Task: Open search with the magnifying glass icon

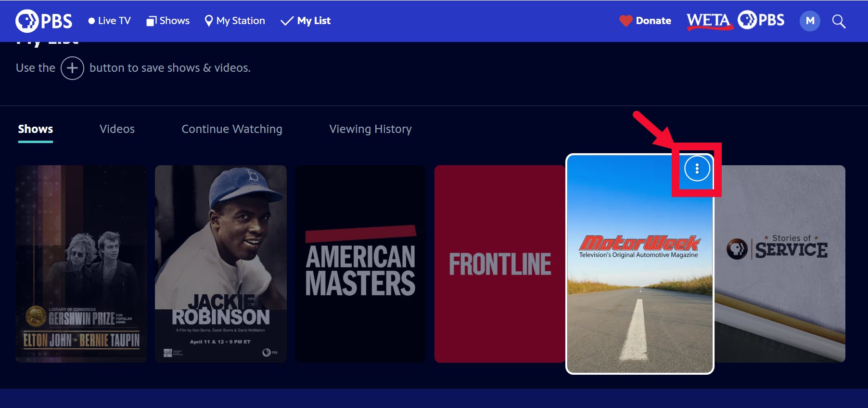Action: [839, 21]
